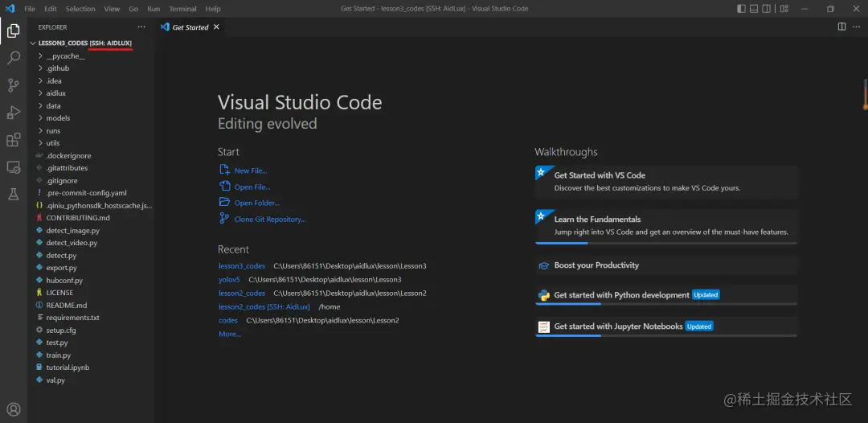868x423 pixels.
Task: Expand the .github folder
Action: pos(92,68)
